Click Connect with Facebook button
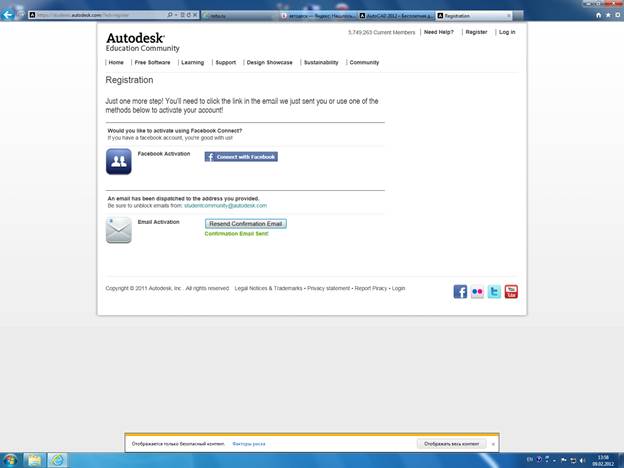This screenshot has height=468, width=624. [241, 157]
